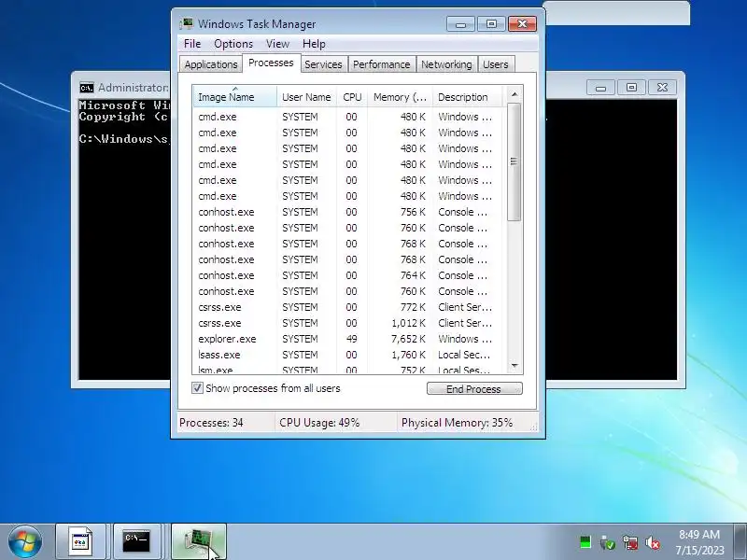Select conhost.exe row with 764 K memory
The image size is (747, 560).
click(349, 275)
